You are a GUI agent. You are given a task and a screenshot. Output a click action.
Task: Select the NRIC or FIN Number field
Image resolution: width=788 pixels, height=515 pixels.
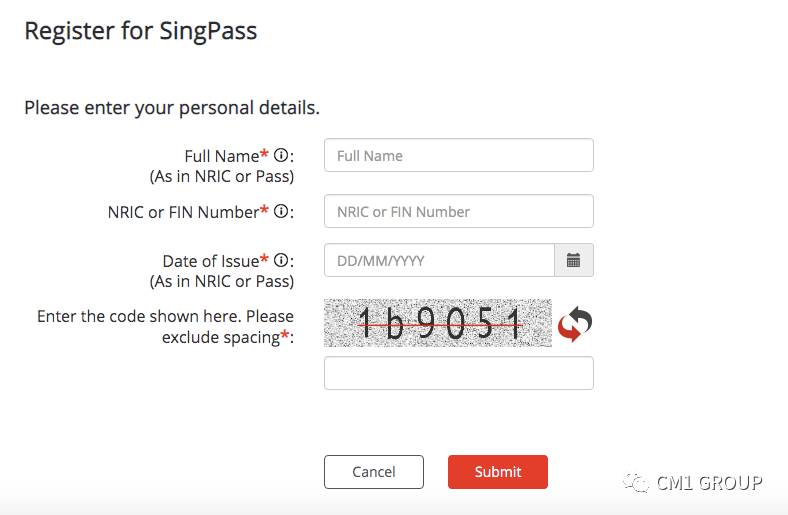[x=458, y=212]
